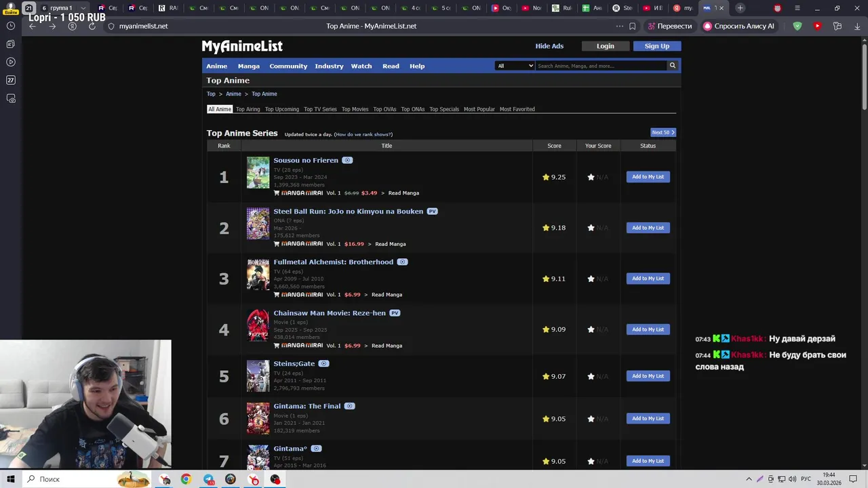Open the Manga menu
Viewport: 868px width, 488px height.
[249, 66]
